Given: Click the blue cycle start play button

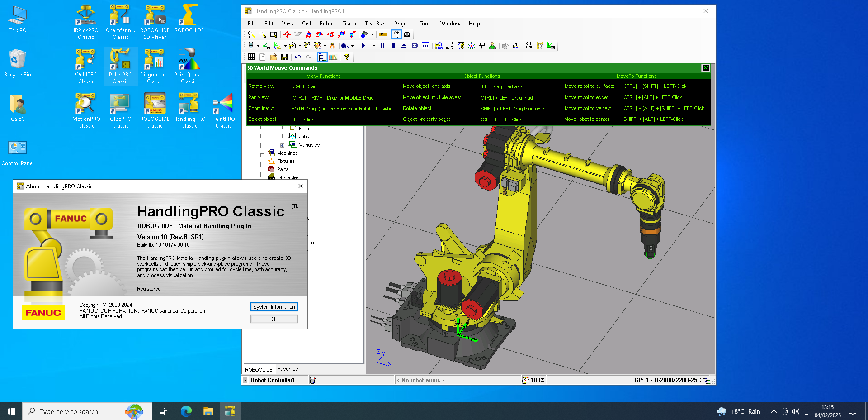Looking at the screenshot, I should 363,46.
